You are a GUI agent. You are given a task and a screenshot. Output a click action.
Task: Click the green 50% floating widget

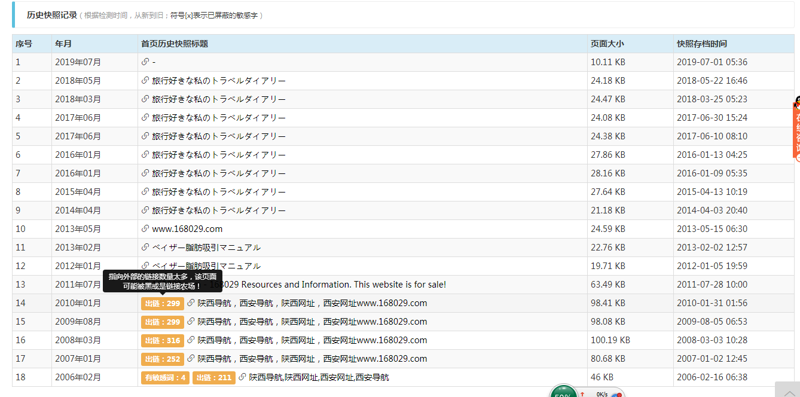563,392
